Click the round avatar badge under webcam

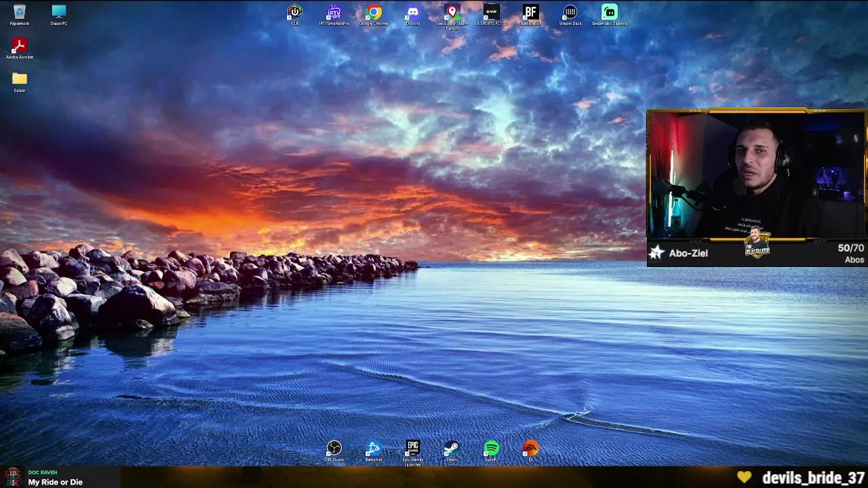757,243
